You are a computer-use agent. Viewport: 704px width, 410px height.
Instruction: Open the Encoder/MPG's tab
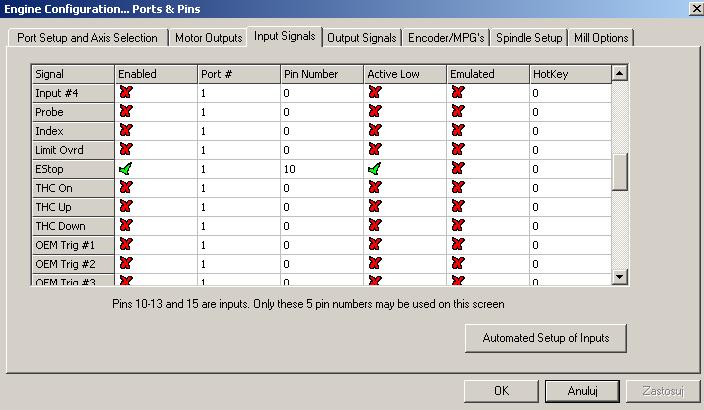pyautogui.click(x=446, y=38)
